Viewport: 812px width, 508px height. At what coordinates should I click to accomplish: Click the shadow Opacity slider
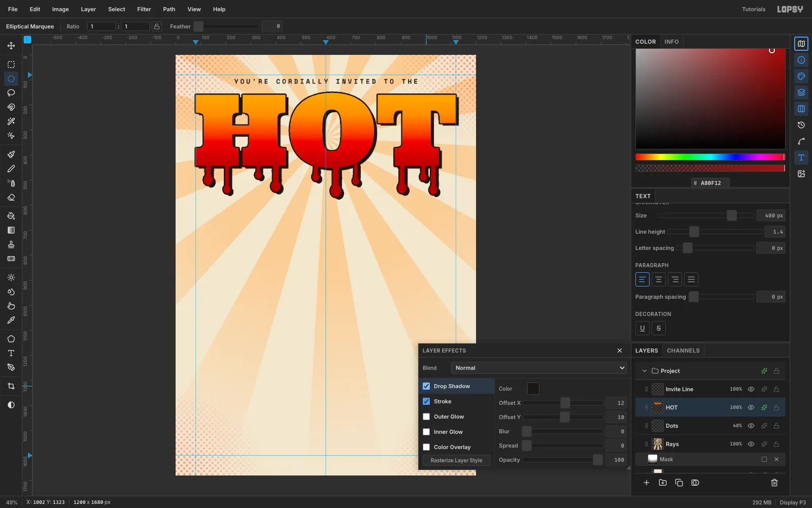click(563, 460)
